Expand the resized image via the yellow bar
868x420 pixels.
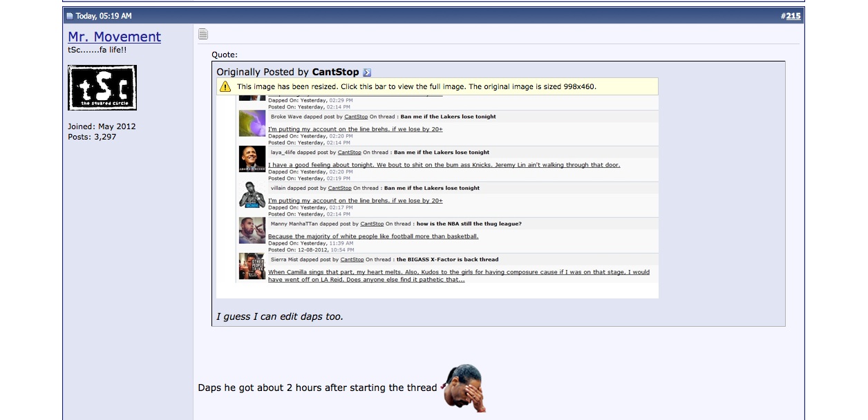(x=416, y=87)
